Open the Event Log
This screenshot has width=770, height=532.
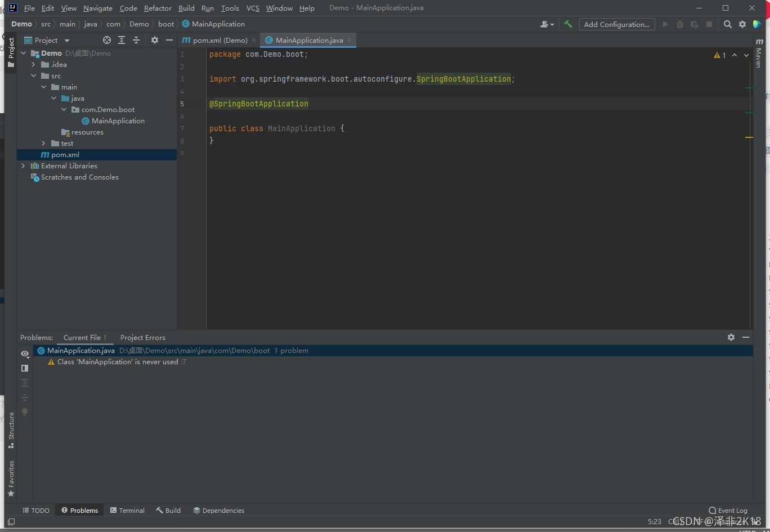click(728, 511)
